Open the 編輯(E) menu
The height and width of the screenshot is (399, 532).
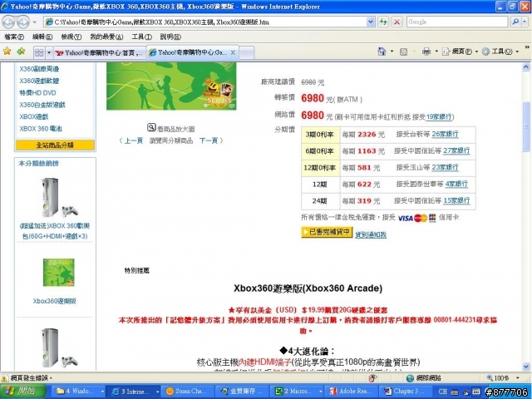[42, 37]
